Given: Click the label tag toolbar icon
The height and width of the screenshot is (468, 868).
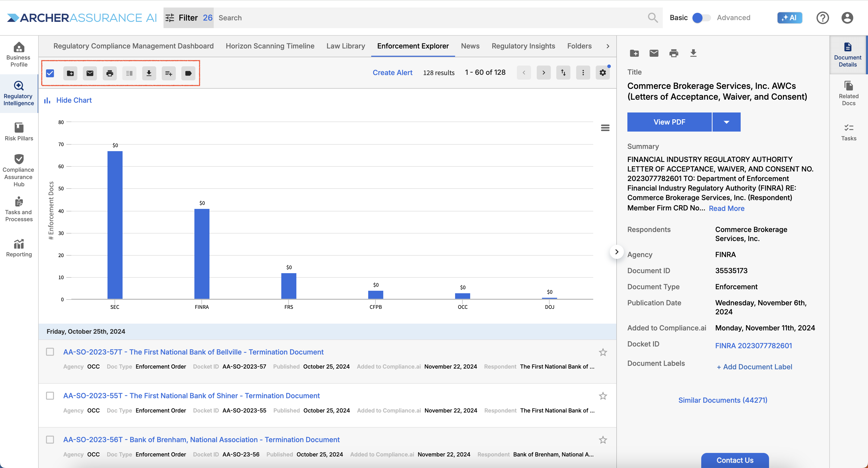Looking at the screenshot, I should point(188,73).
